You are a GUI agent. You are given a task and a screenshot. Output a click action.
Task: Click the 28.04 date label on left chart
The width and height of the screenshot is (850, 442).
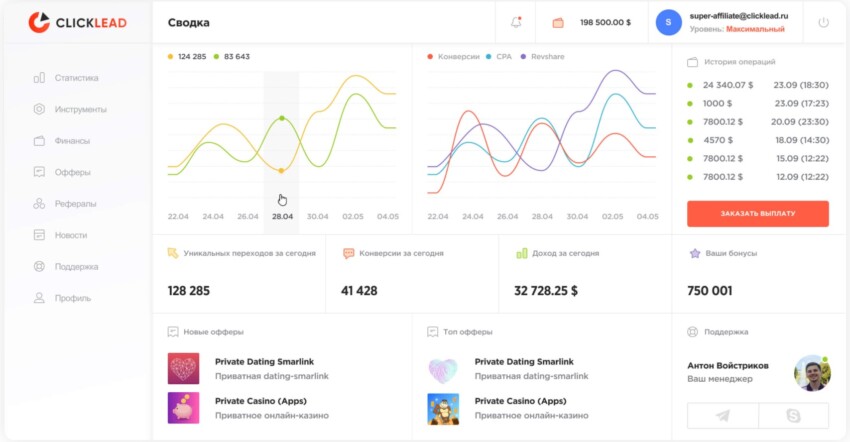(x=282, y=216)
